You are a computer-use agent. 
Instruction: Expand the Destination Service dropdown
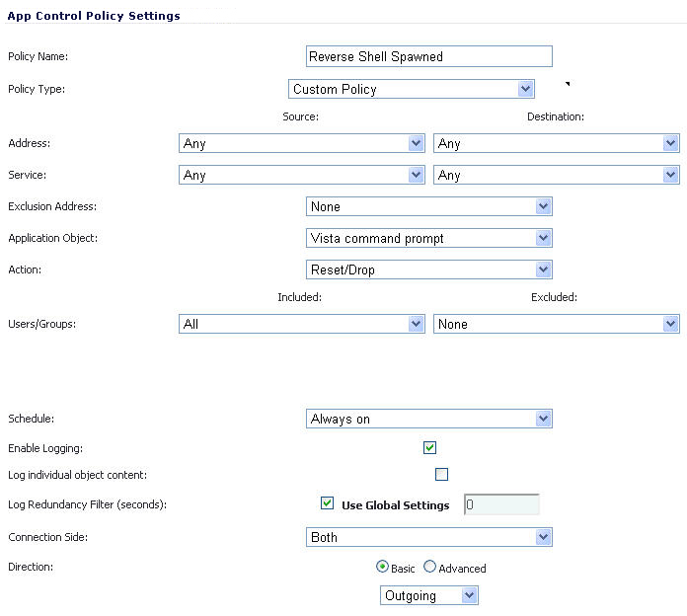(556, 175)
